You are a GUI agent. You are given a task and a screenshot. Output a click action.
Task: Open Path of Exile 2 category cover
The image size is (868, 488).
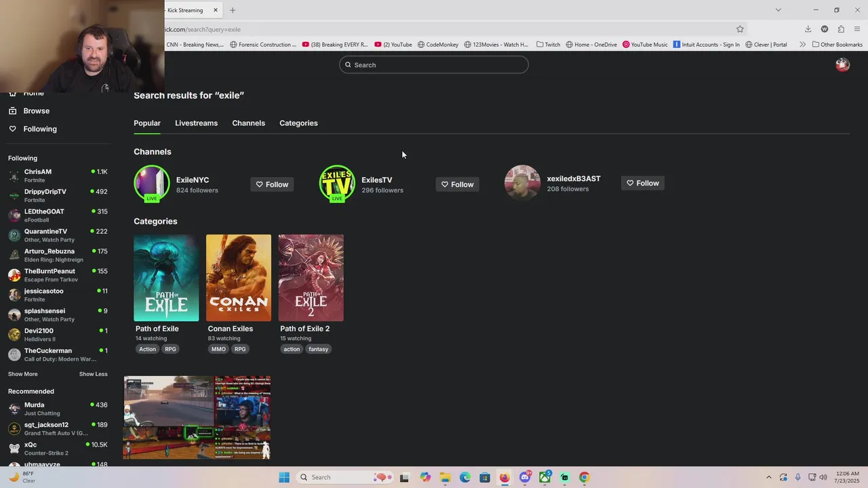tap(311, 278)
